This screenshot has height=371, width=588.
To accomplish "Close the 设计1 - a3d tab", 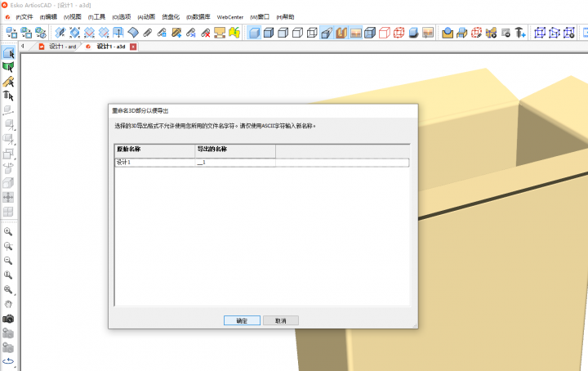I will point(133,47).
